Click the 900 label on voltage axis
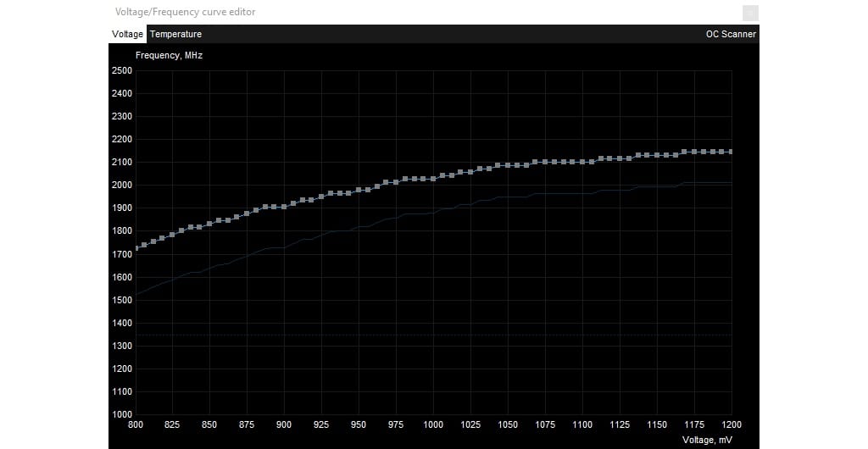 (284, 424)
